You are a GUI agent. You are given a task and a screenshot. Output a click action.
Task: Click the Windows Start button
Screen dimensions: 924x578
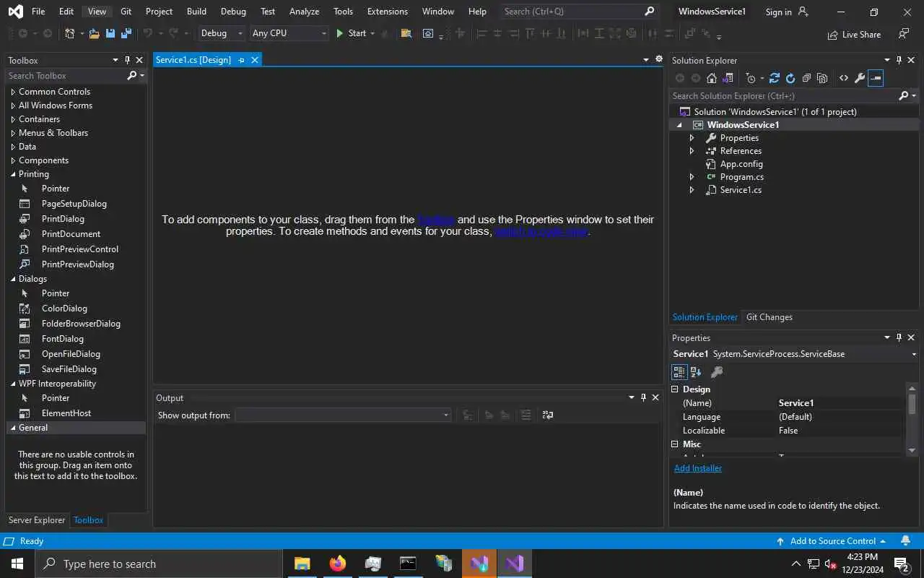[17, 564]
